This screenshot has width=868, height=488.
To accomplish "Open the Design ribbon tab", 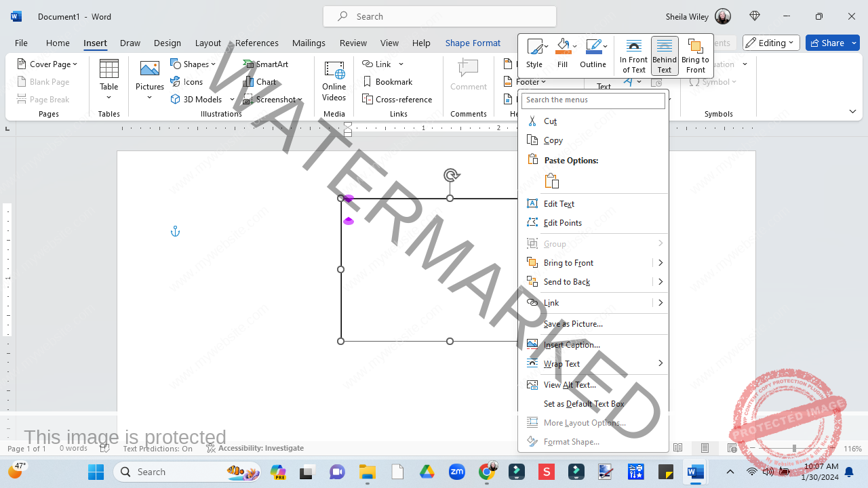I will point(167,43).
